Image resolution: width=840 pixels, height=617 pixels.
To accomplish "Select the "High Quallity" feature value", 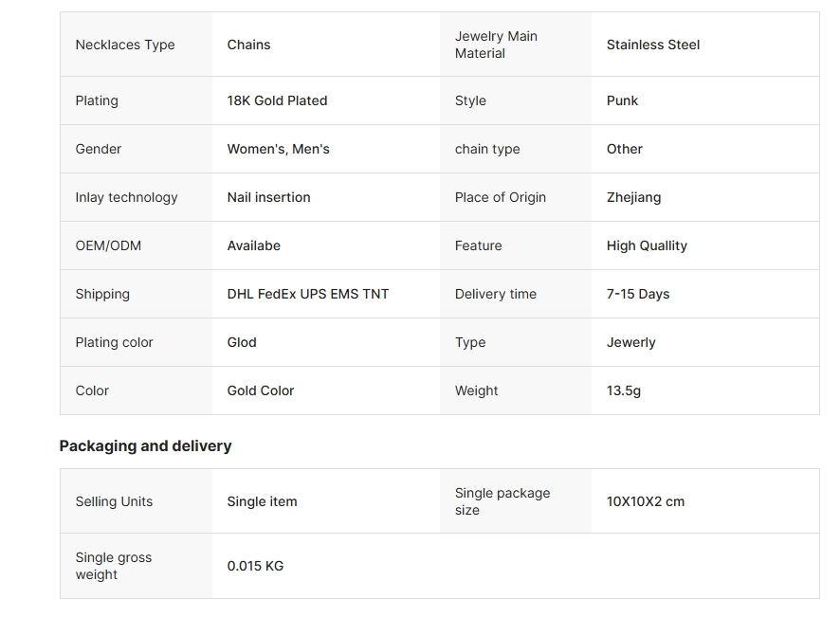I will pyautogui.click(x=647, y=245).
